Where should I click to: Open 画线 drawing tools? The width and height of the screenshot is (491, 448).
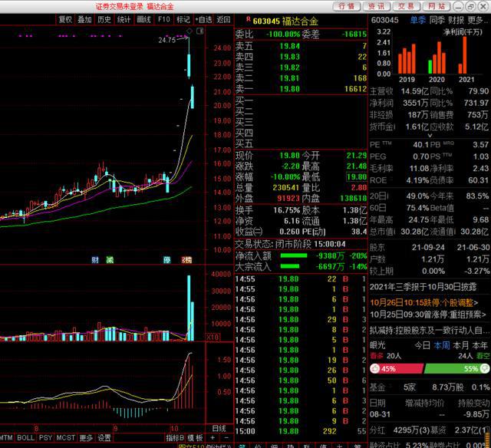(143, 20)
